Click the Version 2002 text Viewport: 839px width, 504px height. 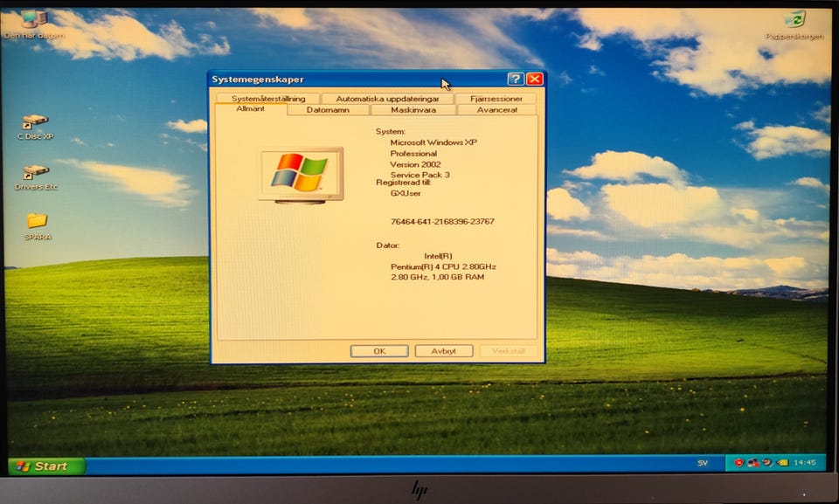415,164
